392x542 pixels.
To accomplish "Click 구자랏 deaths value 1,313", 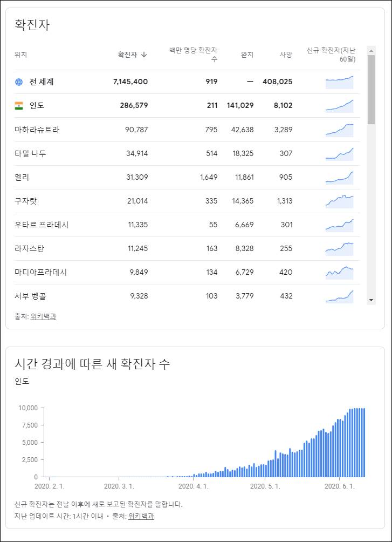I will pyautogui.click(x=285, y=201).
